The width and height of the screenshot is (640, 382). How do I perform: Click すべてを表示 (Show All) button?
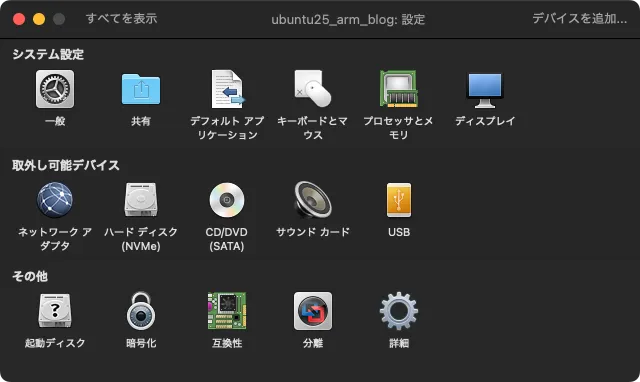(x=121, y=18)
